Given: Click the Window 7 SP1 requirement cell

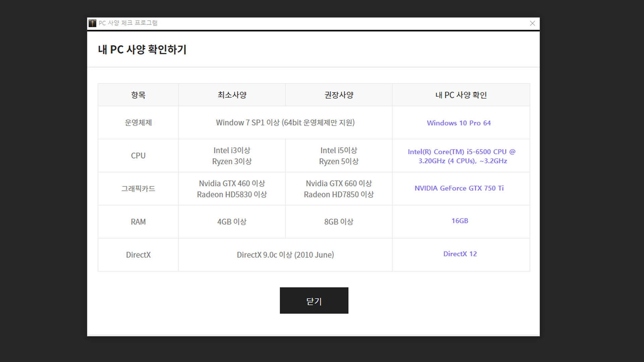Looking at the screenshot, I should [285, 123].
